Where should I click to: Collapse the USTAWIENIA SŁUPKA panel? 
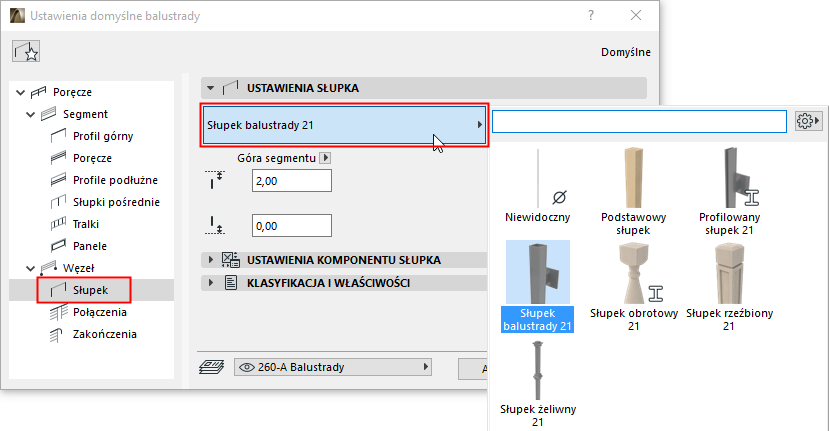coord(210,88)
